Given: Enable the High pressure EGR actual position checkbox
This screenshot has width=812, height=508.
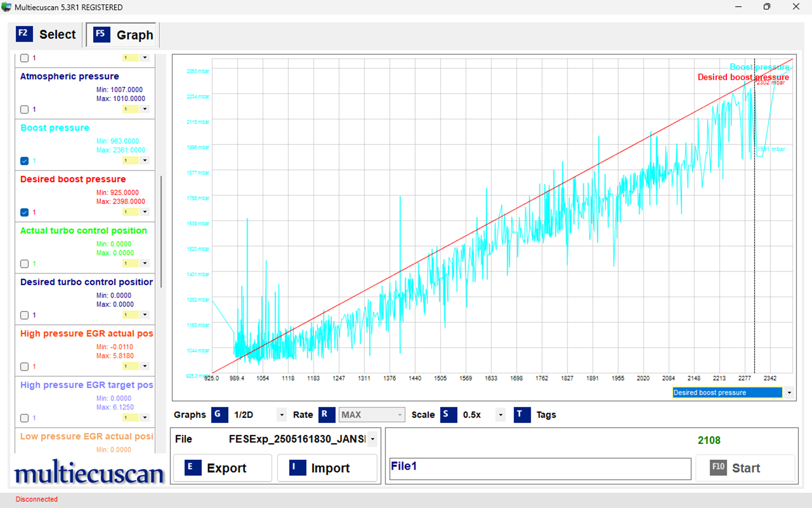Looking at the screenshot, I should pos(24,367).
